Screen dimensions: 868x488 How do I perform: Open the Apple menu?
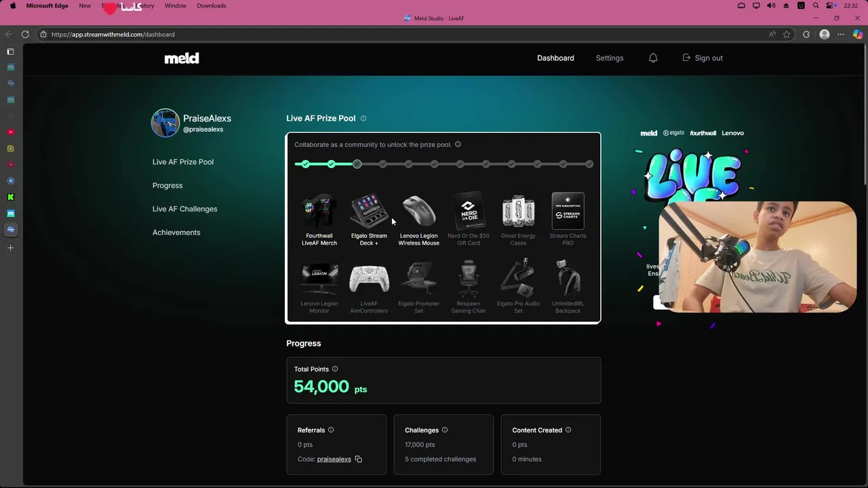[x=12, y=5]
